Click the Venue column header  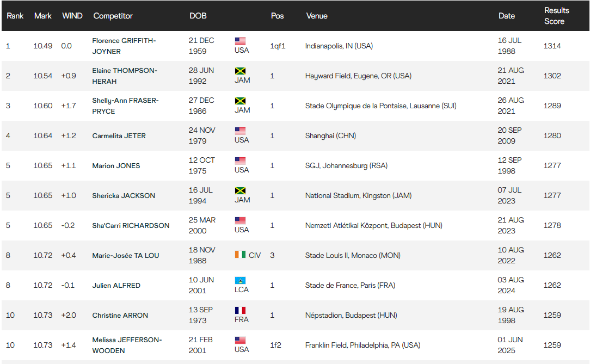coord(317,16)
